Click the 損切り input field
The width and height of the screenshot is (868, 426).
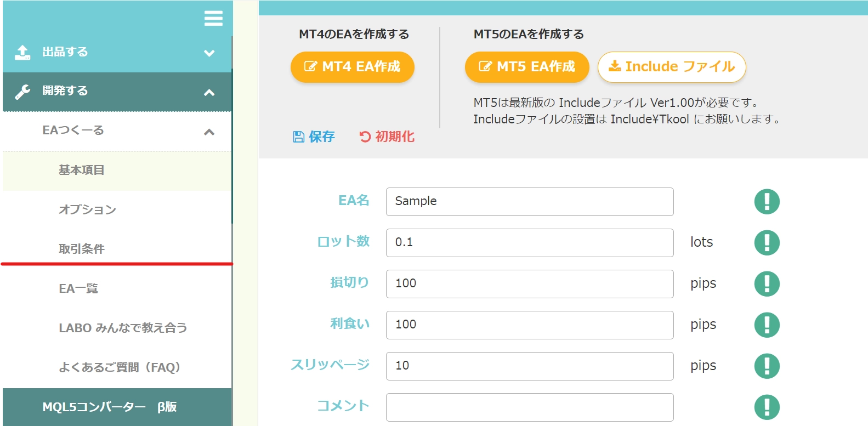tap(530, 284)
